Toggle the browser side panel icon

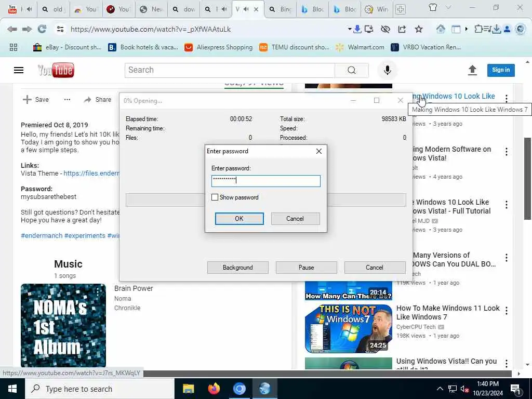point(456,29)
